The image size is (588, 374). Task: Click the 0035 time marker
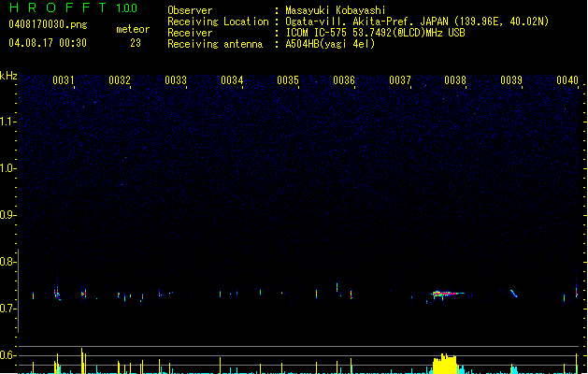coord(288,80)
